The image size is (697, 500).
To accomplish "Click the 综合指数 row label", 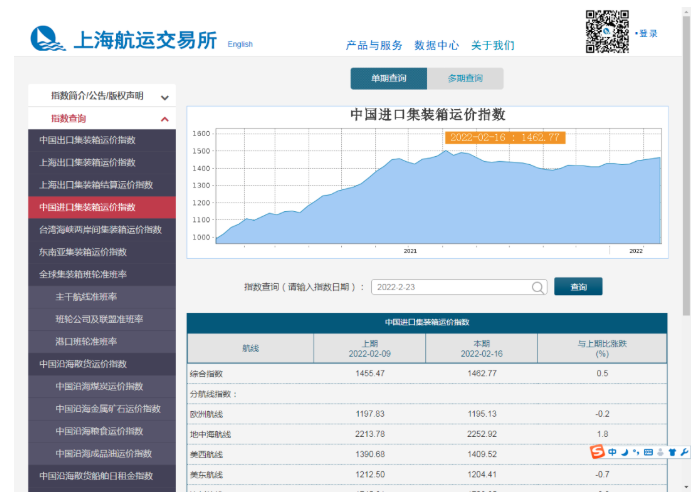I will point(206,374).
